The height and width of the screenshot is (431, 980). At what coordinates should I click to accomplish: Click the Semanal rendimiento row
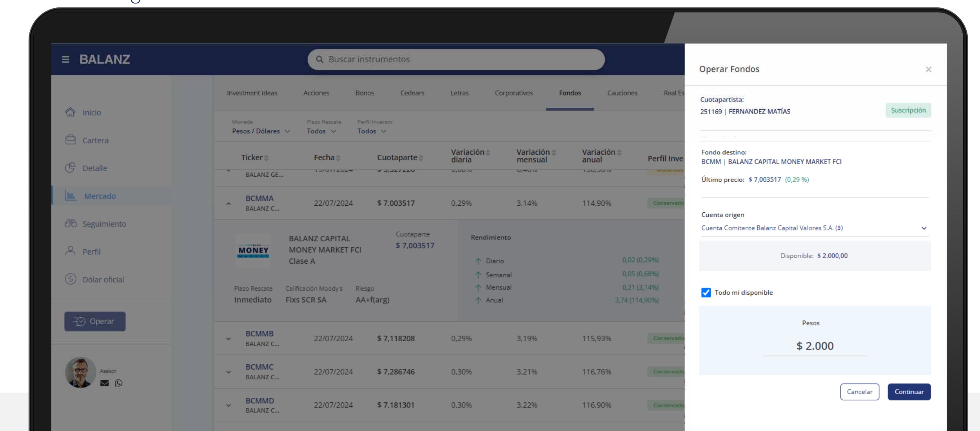[566, 274]
